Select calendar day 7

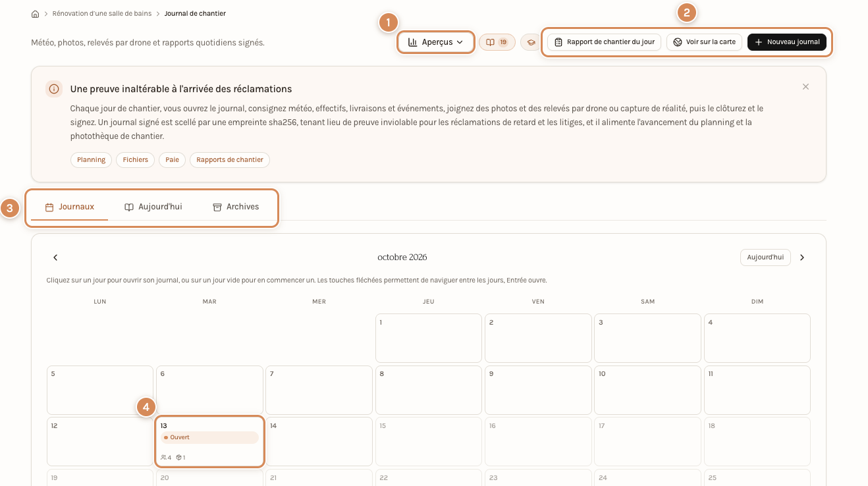click(x=319, y=390)
